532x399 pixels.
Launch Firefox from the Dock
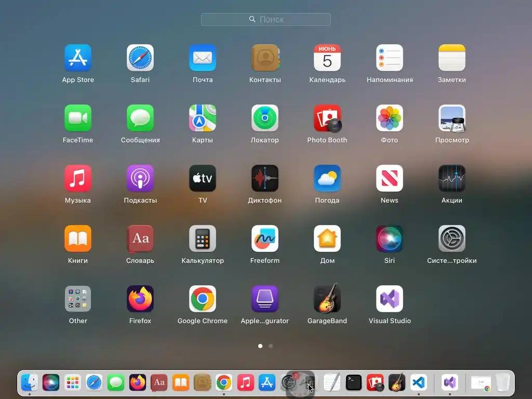pos(137,383)
